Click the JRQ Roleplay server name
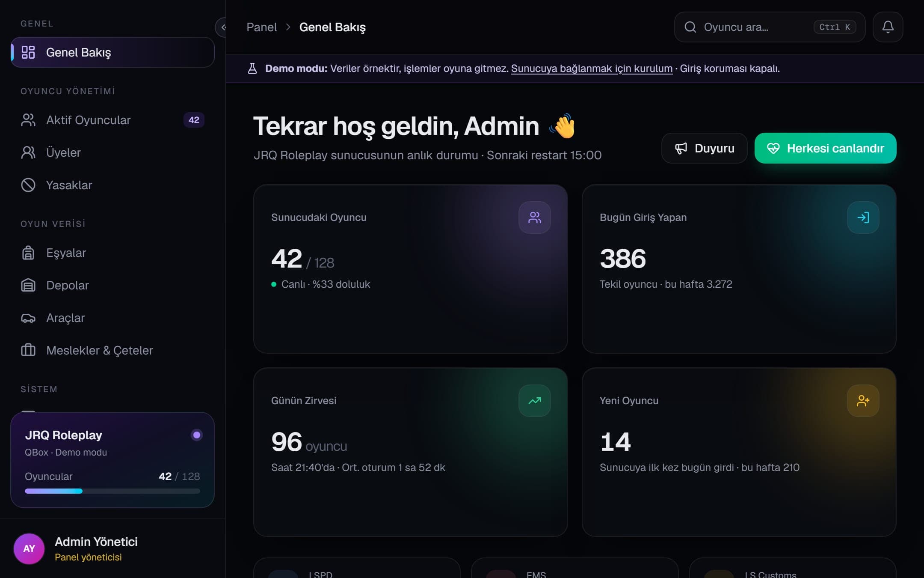 pos(63,435)
